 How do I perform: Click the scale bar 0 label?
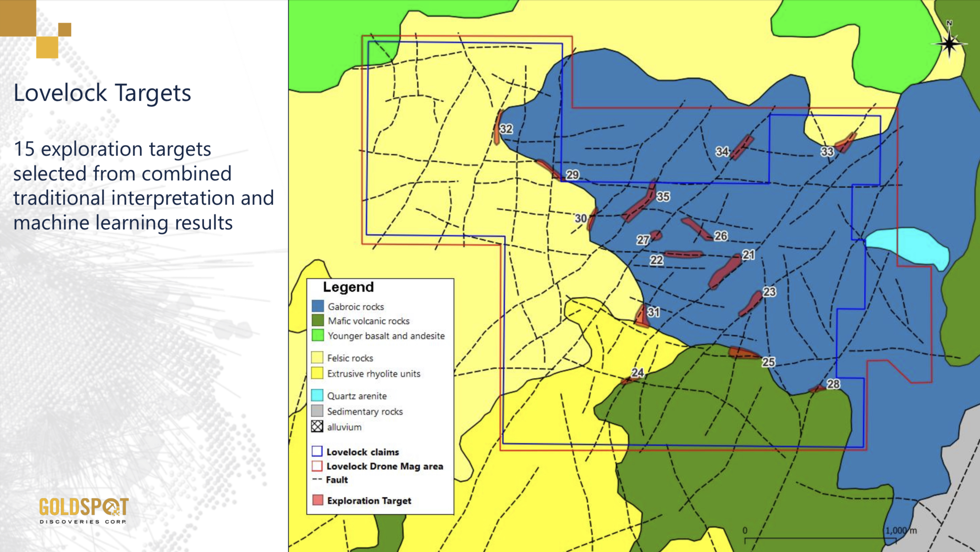pyautogui.click(x=745, y=530)
